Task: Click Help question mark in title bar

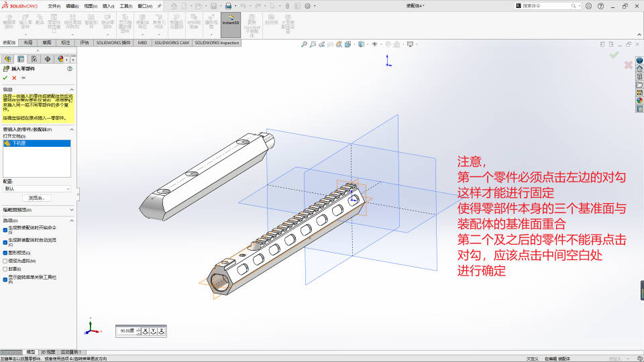Action: (601, 6)
